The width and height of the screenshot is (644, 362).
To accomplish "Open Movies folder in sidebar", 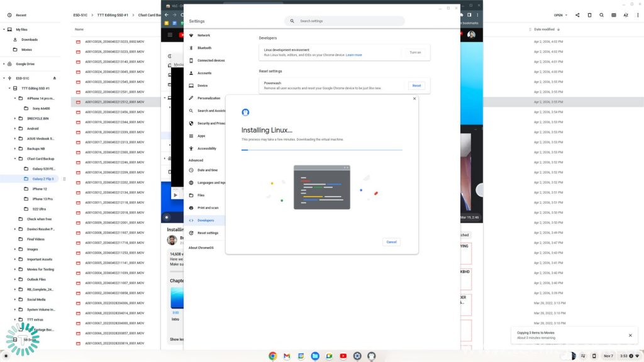I will 26,50.
